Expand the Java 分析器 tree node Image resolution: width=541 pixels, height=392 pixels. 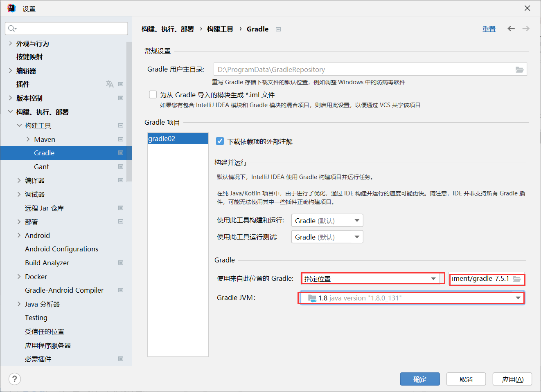[x=19, y=304]
